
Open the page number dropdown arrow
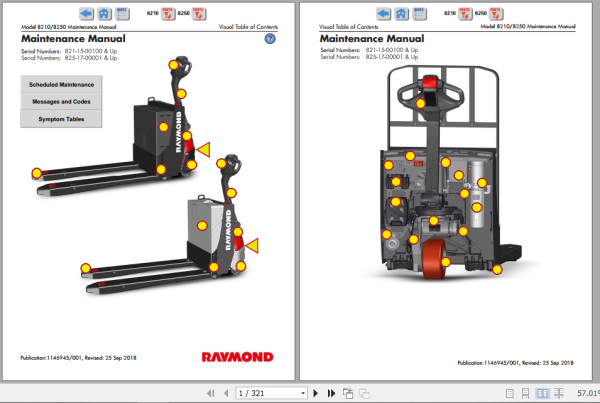(x=303, y=393)
